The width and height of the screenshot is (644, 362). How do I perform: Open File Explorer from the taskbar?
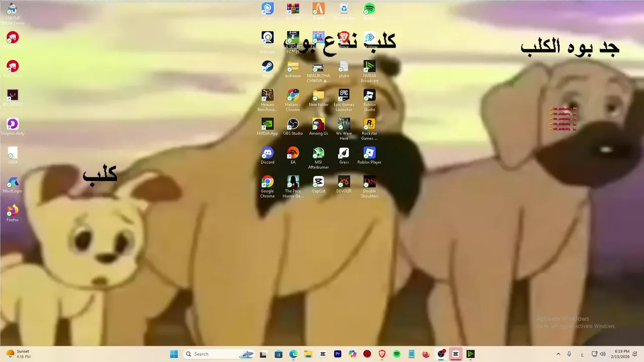[x=308, y=354]
